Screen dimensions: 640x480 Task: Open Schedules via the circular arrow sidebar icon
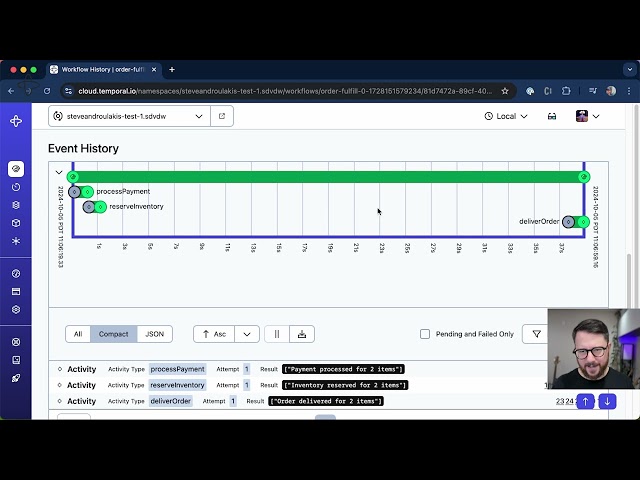point(16,187)
